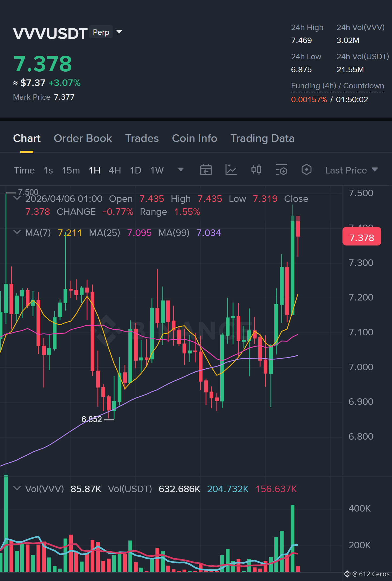Screen dimensions: 392x581
Task: Open chart display settings icon
Action: pos(281,170)
